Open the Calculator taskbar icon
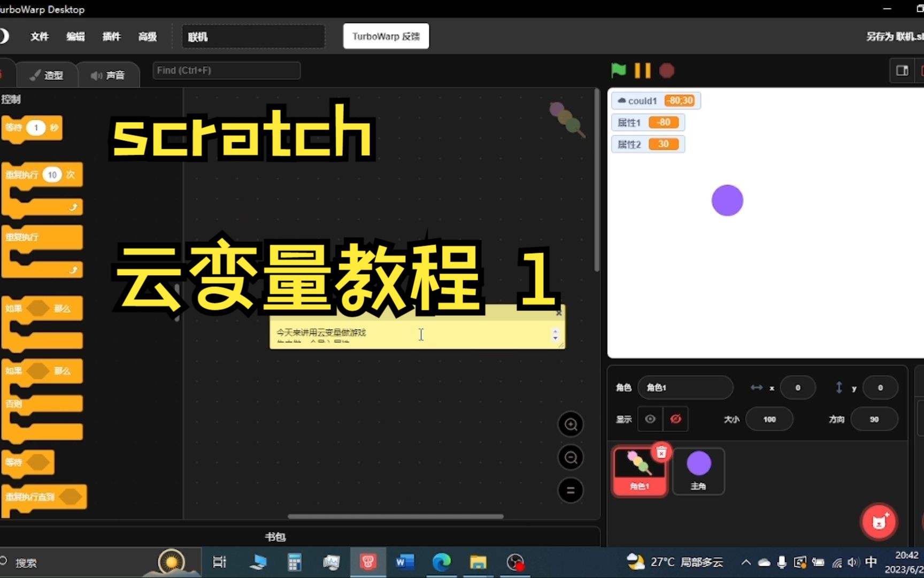Image resolution: width=924 pixels, height=578 pixels. 294,562
